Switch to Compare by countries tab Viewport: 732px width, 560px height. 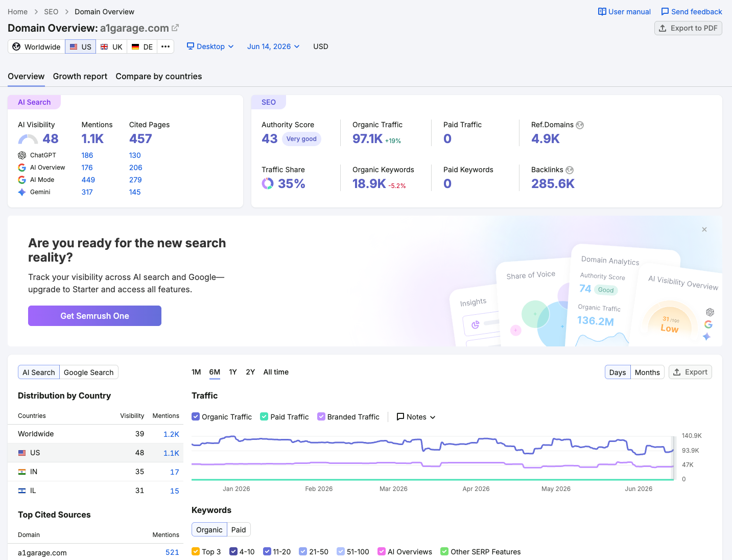pos(159,76)
